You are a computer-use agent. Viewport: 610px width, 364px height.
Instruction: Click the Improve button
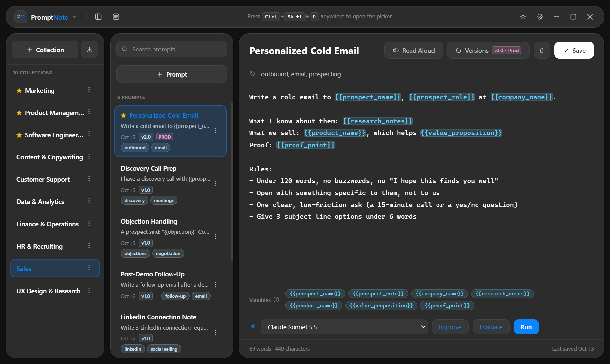(x=450, y=327)
